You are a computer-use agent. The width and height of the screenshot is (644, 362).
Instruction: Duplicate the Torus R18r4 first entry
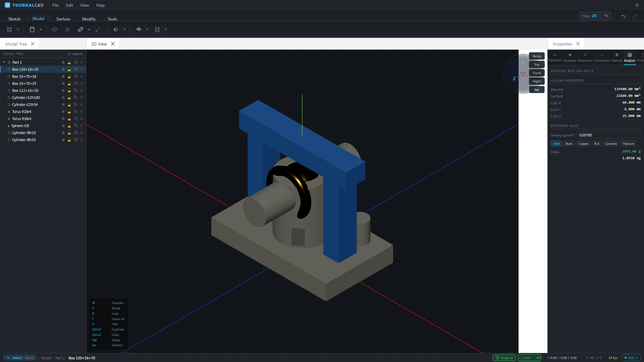[75, 112]
